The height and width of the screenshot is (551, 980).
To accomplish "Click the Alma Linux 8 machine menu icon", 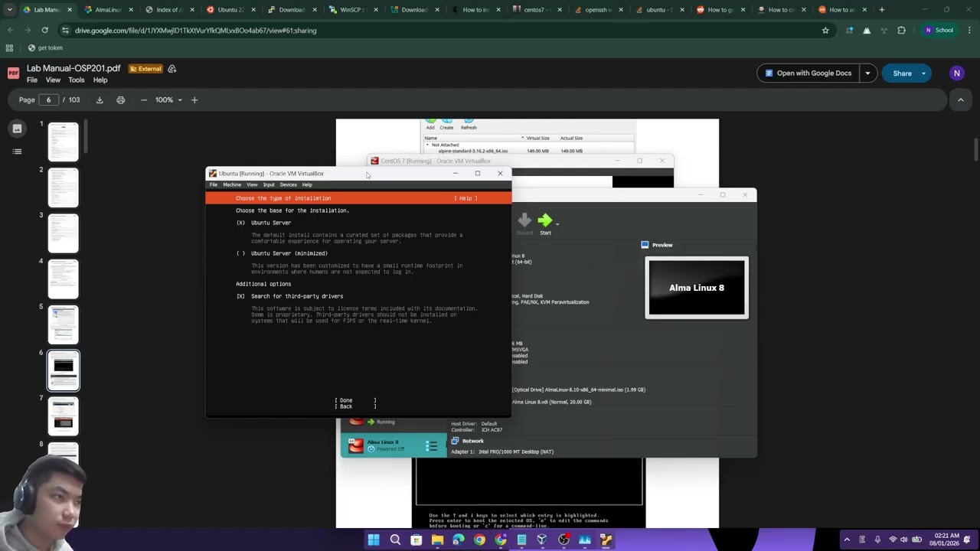I will (x=431, y=445).
